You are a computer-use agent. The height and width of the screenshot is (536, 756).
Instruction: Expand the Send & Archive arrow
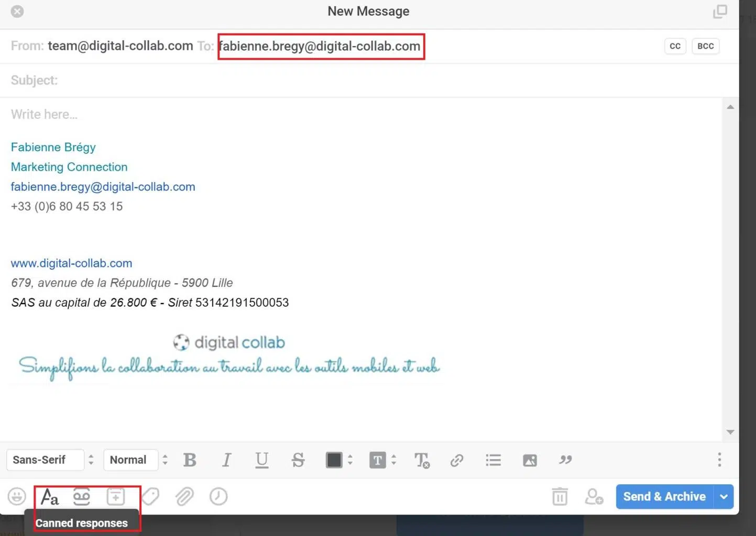click(724, 497)
